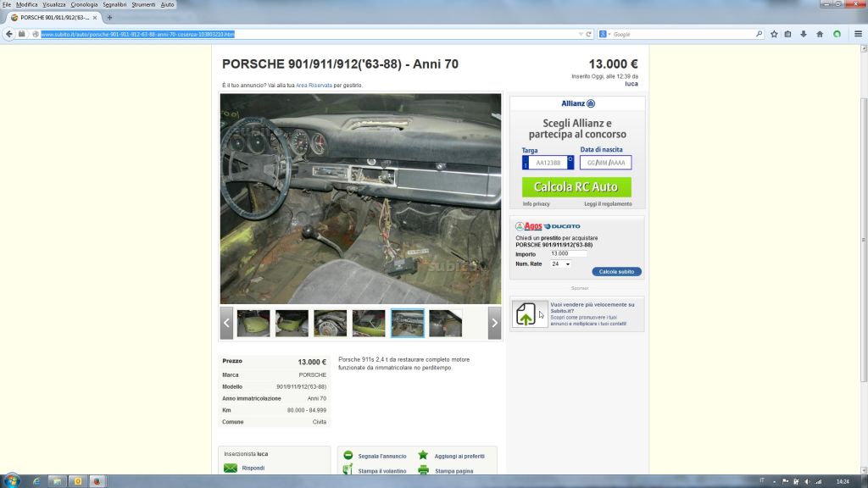868x488 pixels.
Task: Click the Firefox taskbar button
Action: 97,481
